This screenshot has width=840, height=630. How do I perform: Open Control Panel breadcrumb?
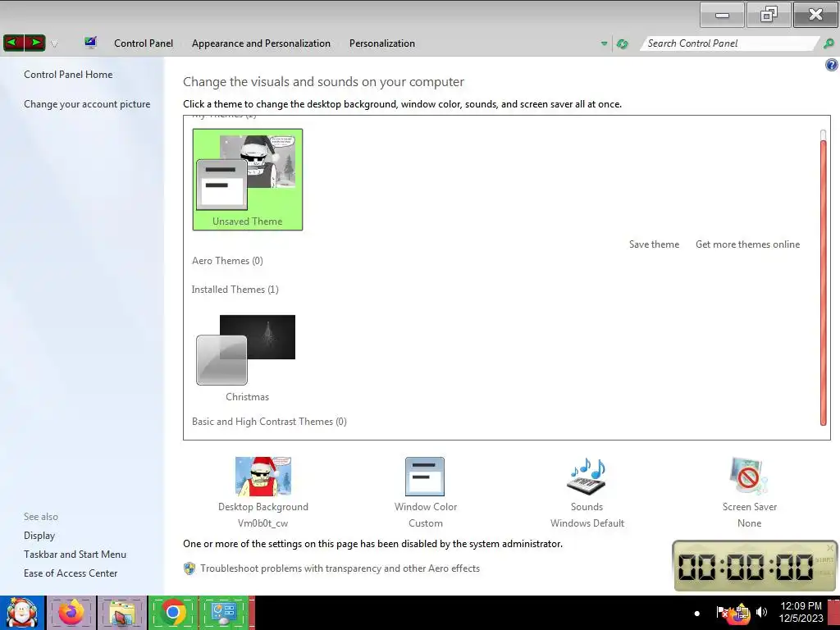coord(144,43)
